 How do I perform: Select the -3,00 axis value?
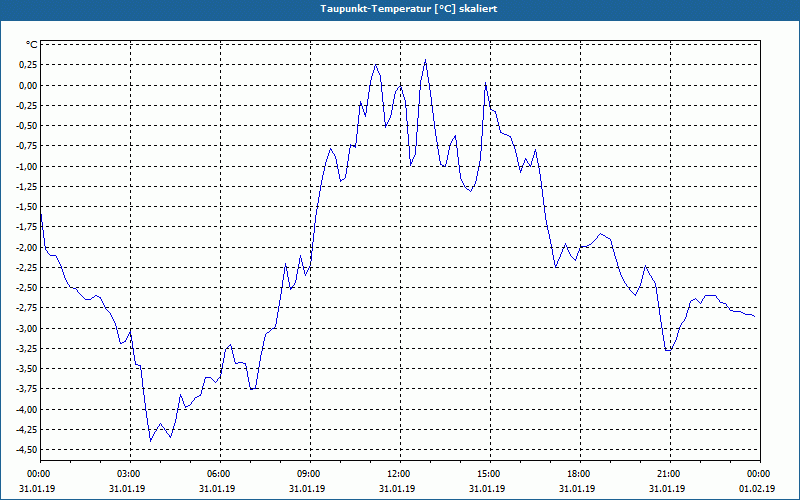point(27,328)
